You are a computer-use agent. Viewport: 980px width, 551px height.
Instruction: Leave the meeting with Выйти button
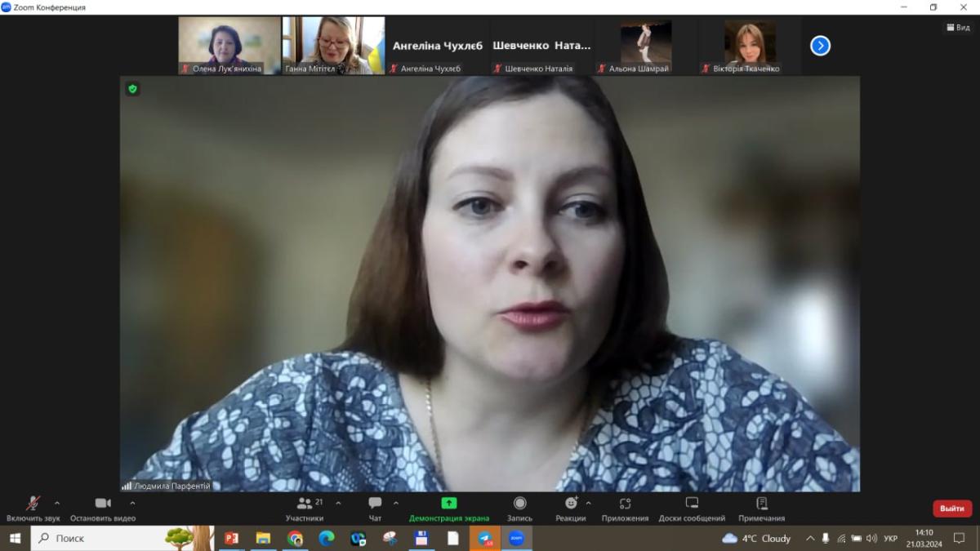(x=952, y=509)
